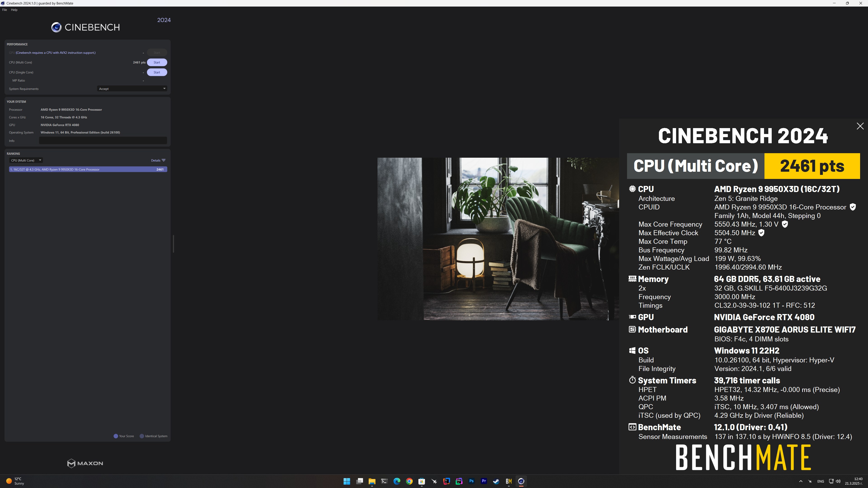Screen dimensions: 868x488
Task: Click the NVIDIA GeForce RTX 4080 under Your System
Action: point(60,125)
